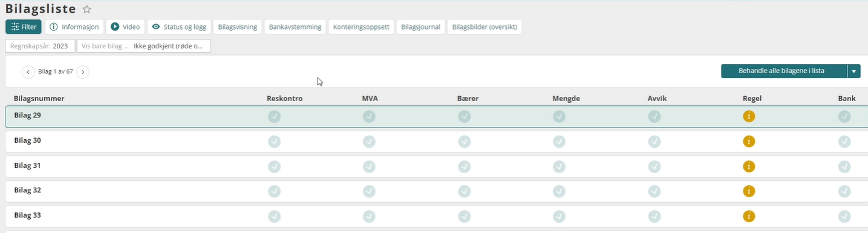
Task: Open the Video button with play icon
Action: pos(126,27)
